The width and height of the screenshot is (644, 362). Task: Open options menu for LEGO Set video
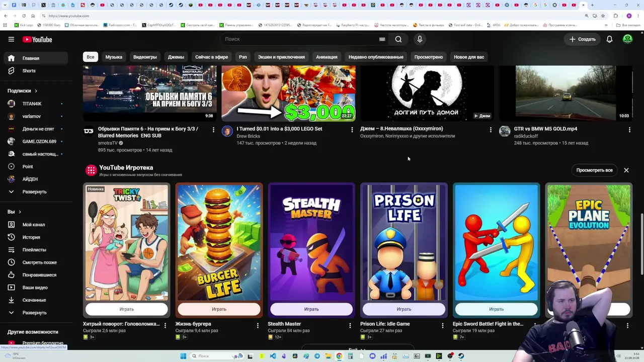[x=352, y=130]
